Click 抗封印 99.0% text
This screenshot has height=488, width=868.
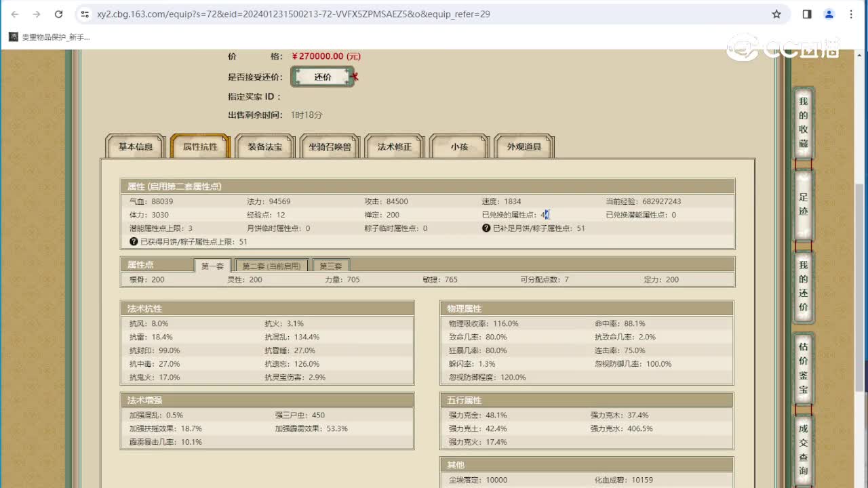coord(155,350)
